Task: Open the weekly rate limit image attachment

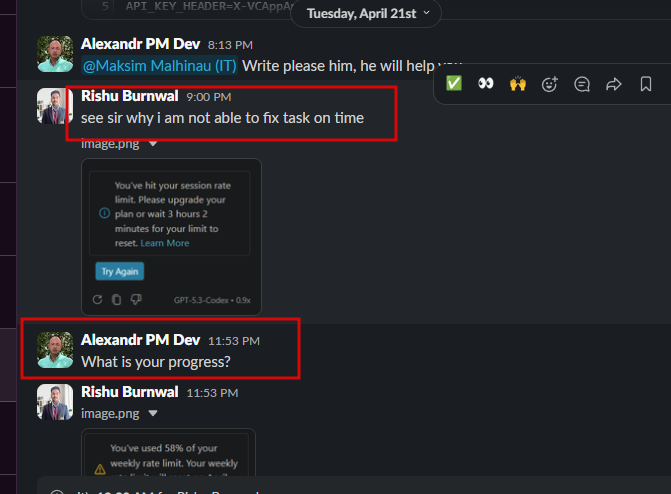Action: [168, 452]
